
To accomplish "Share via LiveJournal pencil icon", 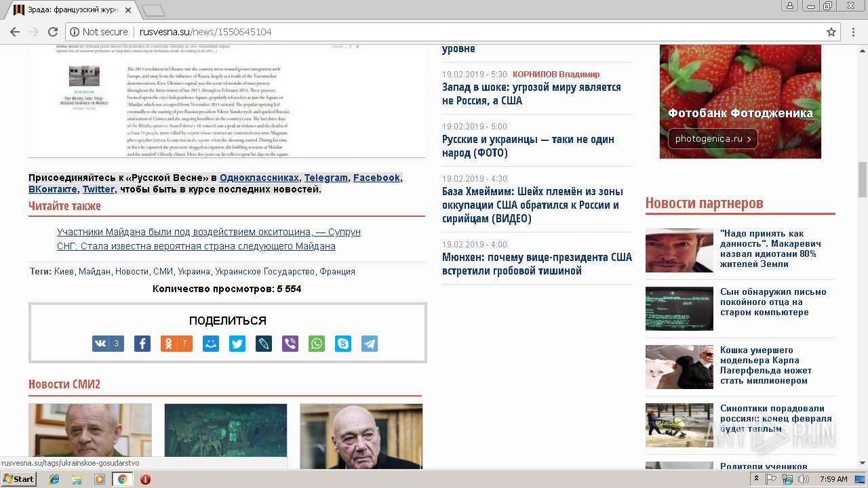I will point(264,344).
